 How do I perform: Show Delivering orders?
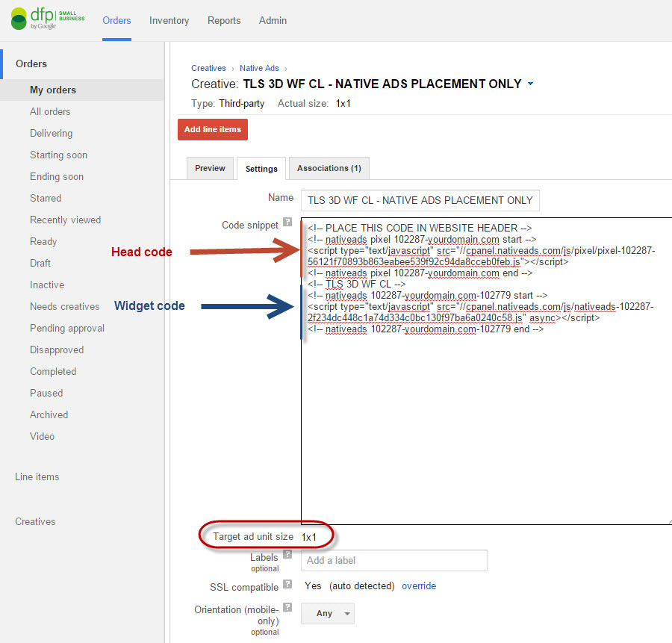[x=51, y=134]
